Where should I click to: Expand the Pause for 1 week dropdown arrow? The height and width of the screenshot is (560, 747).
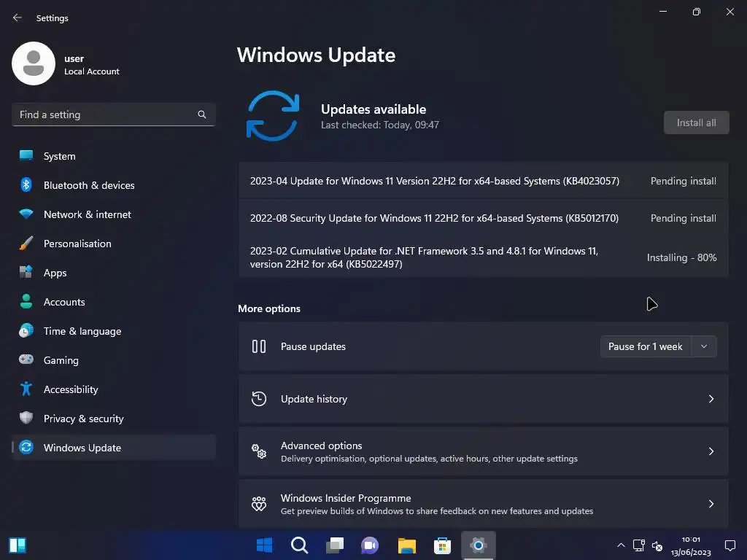point(704,346)
